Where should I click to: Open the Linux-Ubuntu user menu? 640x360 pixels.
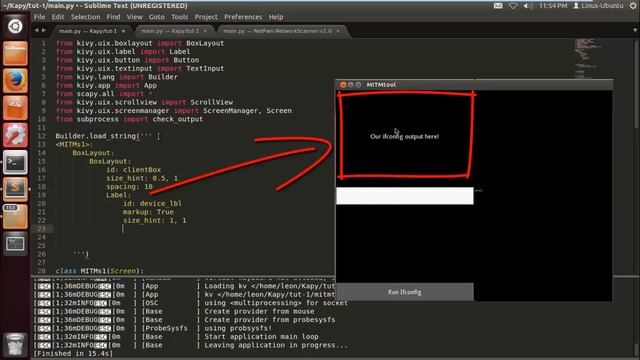click(x=598, y=6)
